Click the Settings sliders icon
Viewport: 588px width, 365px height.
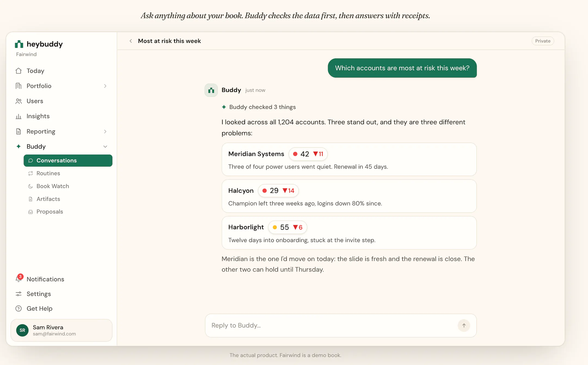19,294
